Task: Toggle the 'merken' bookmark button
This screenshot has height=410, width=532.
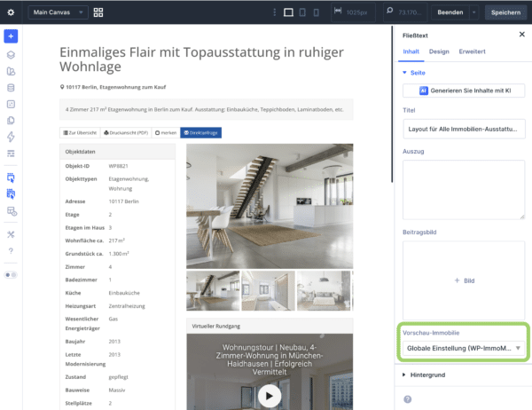Action: tap(166, 133)
